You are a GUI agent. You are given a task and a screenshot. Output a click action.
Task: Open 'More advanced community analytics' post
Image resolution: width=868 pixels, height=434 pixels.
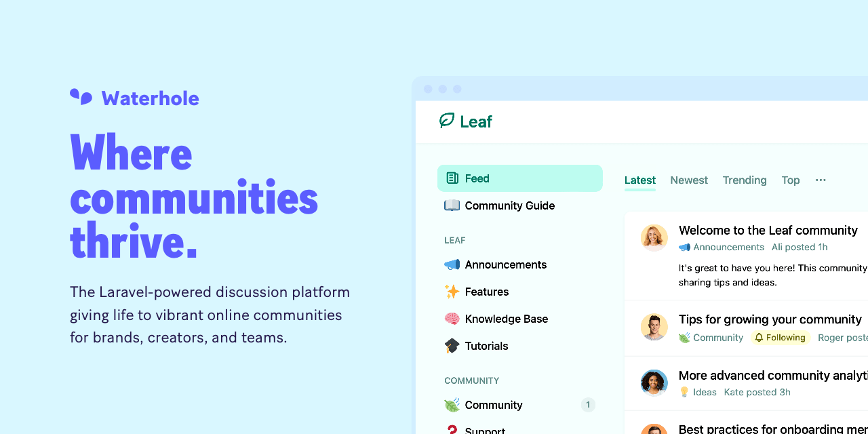[x=773, y=375]
